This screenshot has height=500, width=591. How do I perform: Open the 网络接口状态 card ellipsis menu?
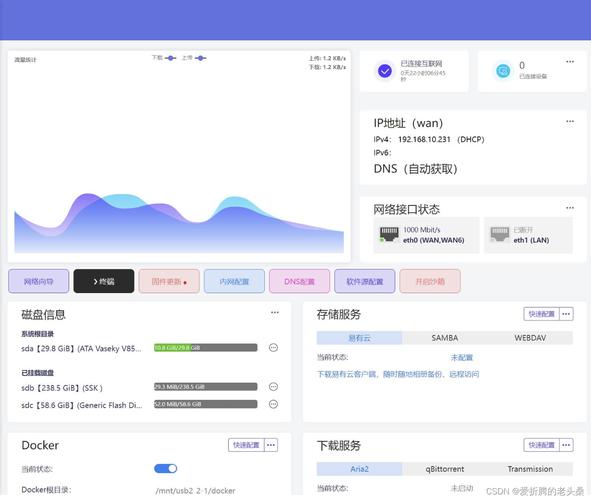click(570, 208)
